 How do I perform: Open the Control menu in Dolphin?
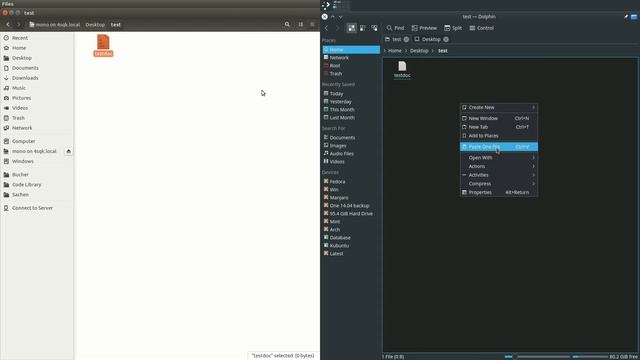tap(481, 28)
